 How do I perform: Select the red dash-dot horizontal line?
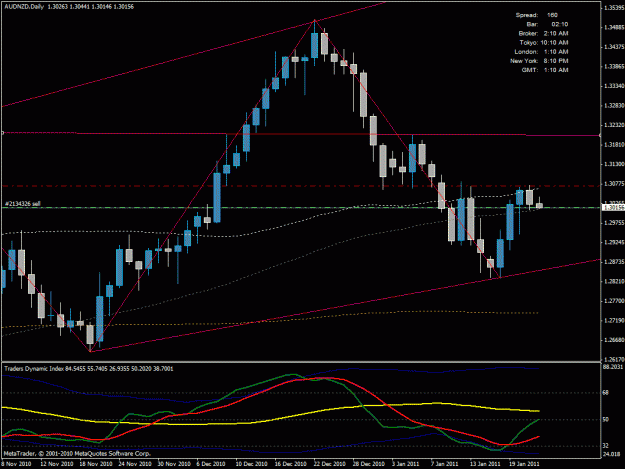point(301,186)
